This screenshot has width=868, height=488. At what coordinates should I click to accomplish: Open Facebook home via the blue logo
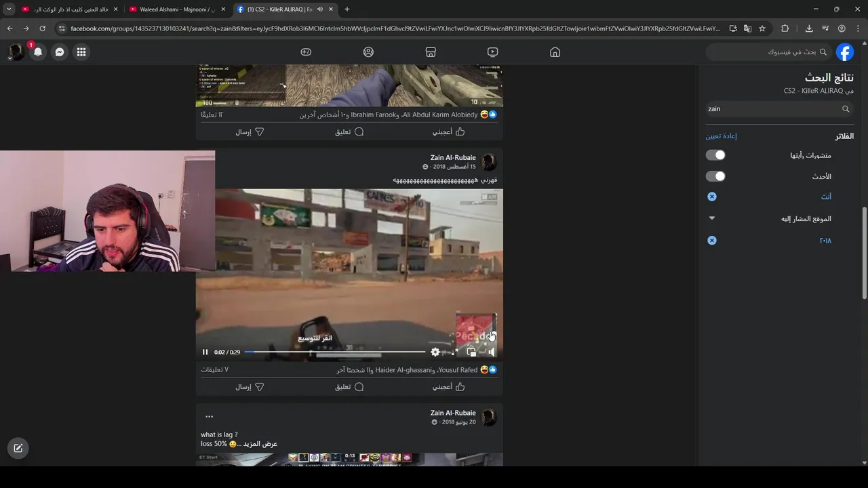click(845, 52)
